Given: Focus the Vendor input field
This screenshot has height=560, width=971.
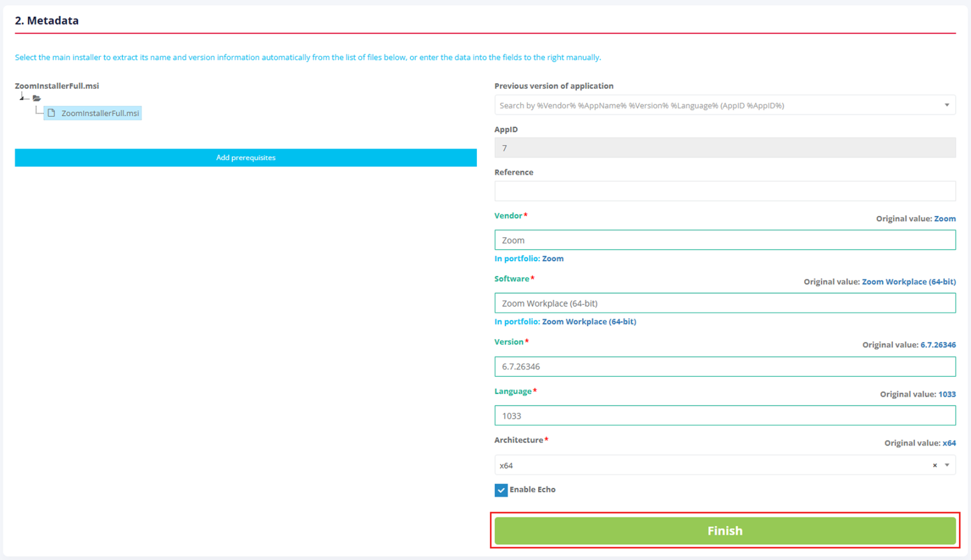Looking at the screenshot, I should pos(724,240).
